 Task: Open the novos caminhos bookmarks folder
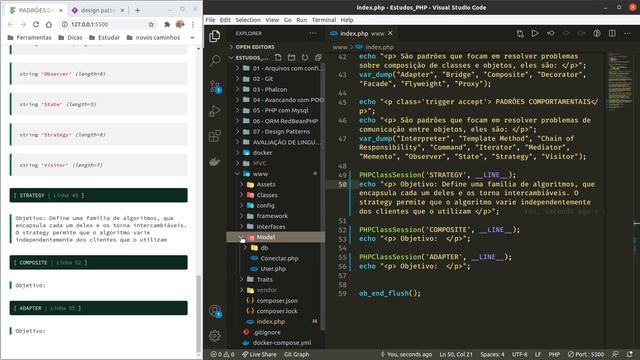[x=153, y=38]
